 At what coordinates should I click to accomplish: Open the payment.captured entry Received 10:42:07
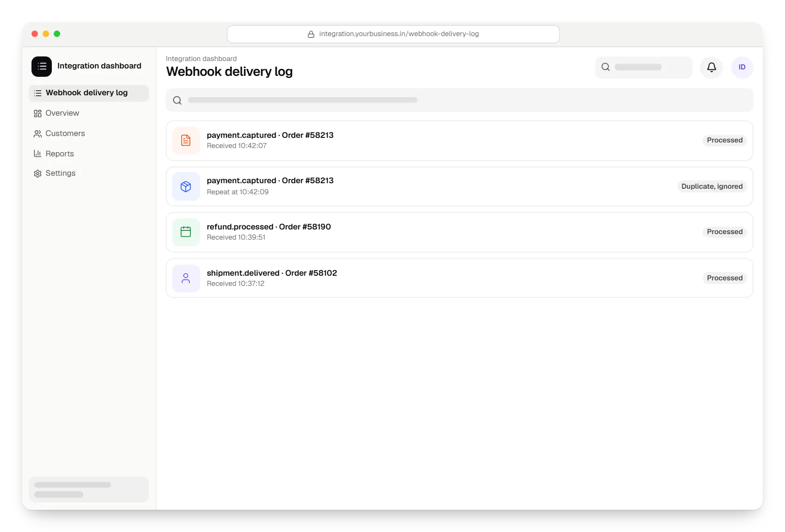click(x=460, y=141)
